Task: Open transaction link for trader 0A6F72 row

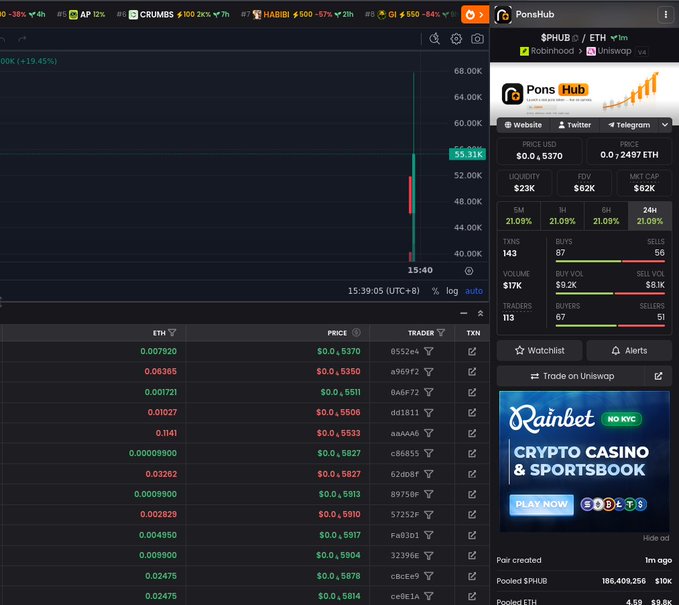Action: click(472, 392)
